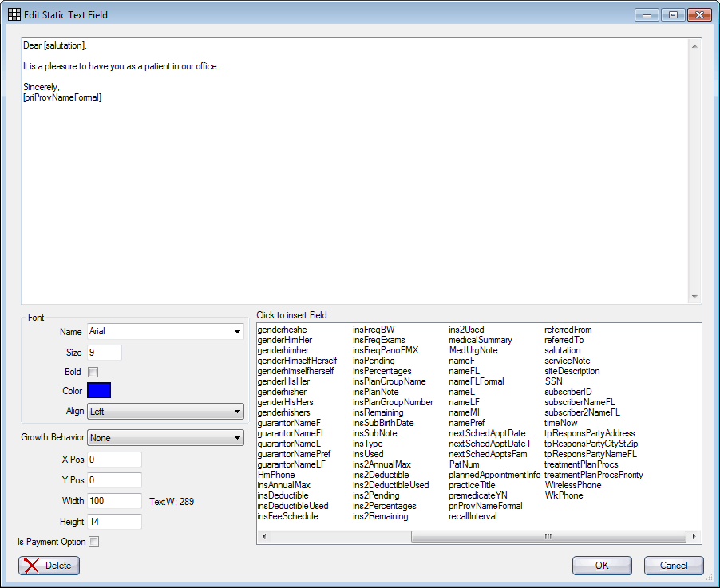
Task: Click inside the letter text editing area
Action: [x=351, y=160]
